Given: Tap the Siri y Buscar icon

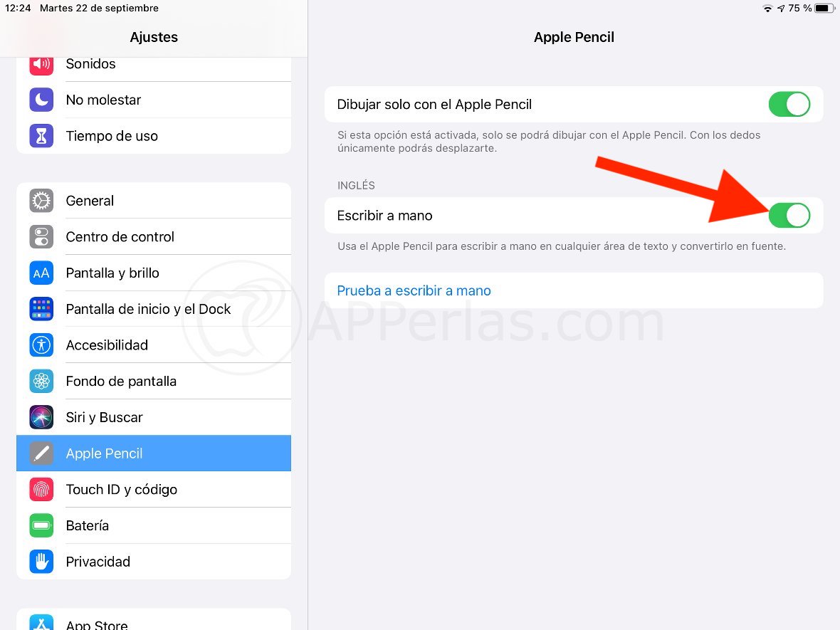Looking at the screenshot, I should click(x=41, y=417).
